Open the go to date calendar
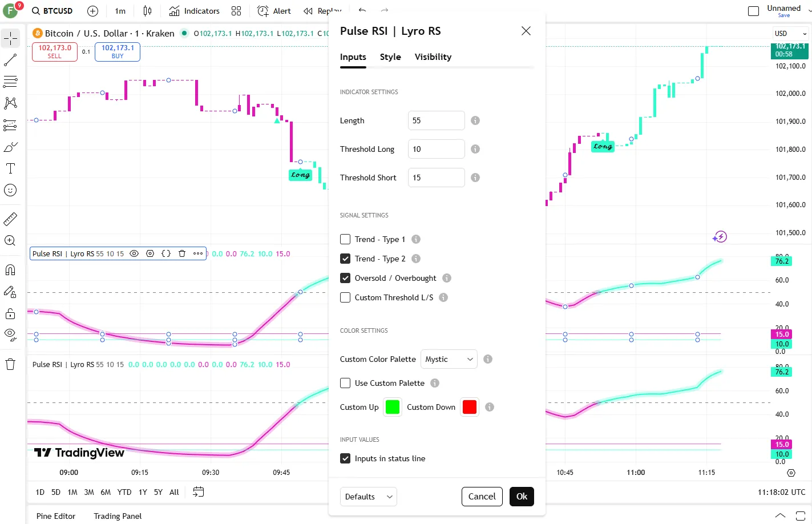This screenshot has height=524, width=812. [x=199, y=492]
